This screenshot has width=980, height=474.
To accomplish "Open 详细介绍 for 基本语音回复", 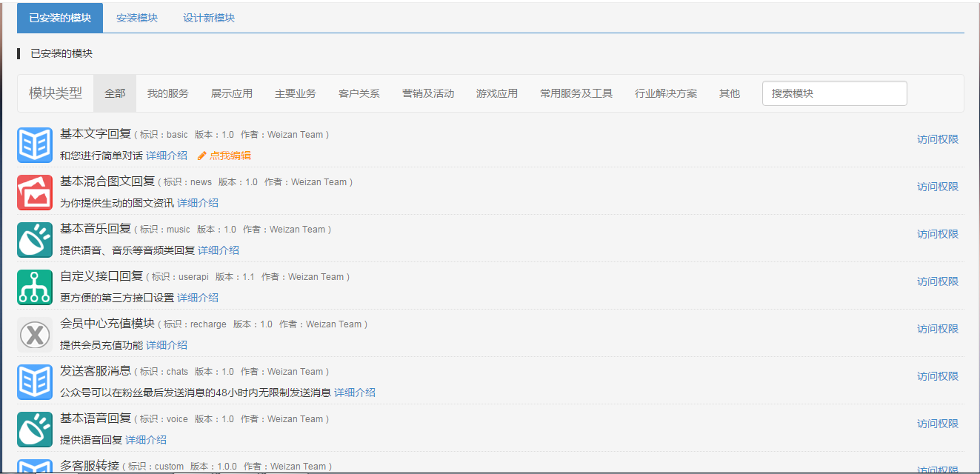I will 146,440.
